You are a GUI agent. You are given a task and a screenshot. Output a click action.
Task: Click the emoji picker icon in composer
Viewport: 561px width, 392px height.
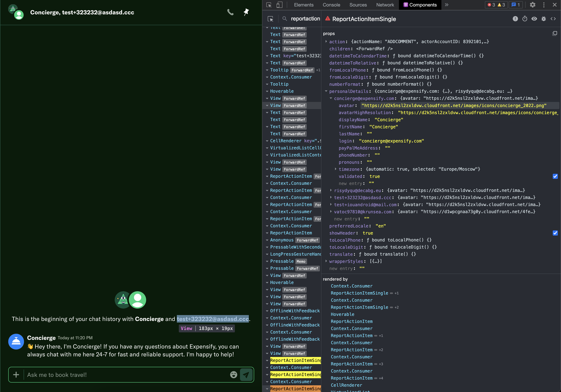pos(234,375)
